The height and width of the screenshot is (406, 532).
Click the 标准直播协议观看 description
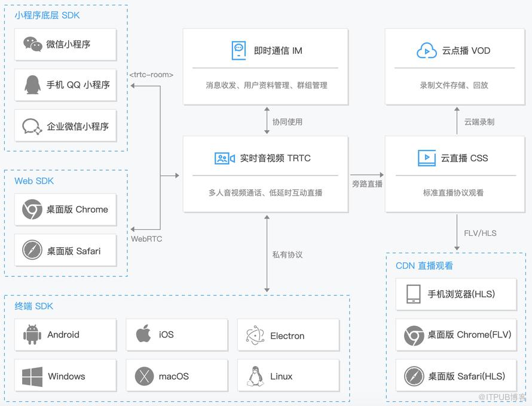[453, 193]
